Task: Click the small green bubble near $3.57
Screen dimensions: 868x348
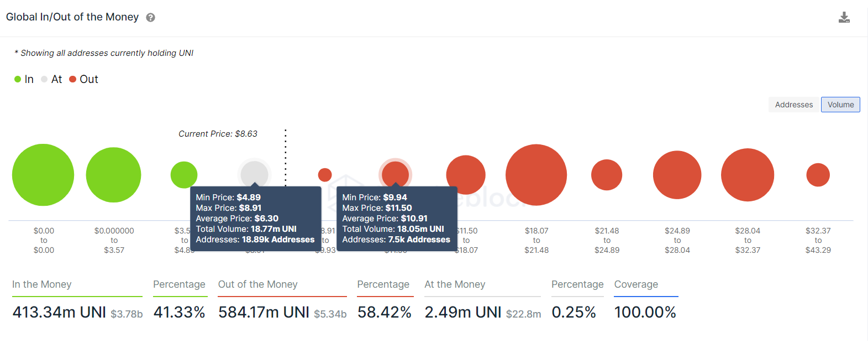Action: (184, 175)
